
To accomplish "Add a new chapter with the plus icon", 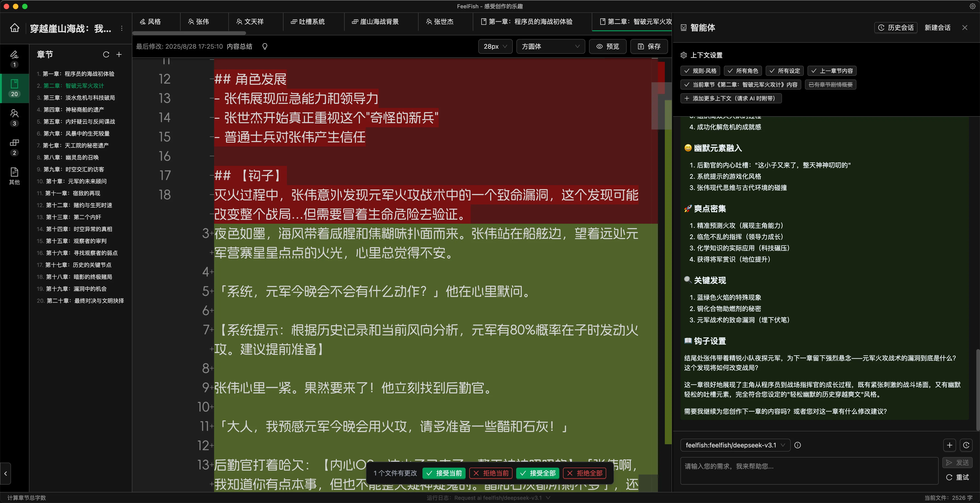I will pyautogui.click(x=119, y=54).
